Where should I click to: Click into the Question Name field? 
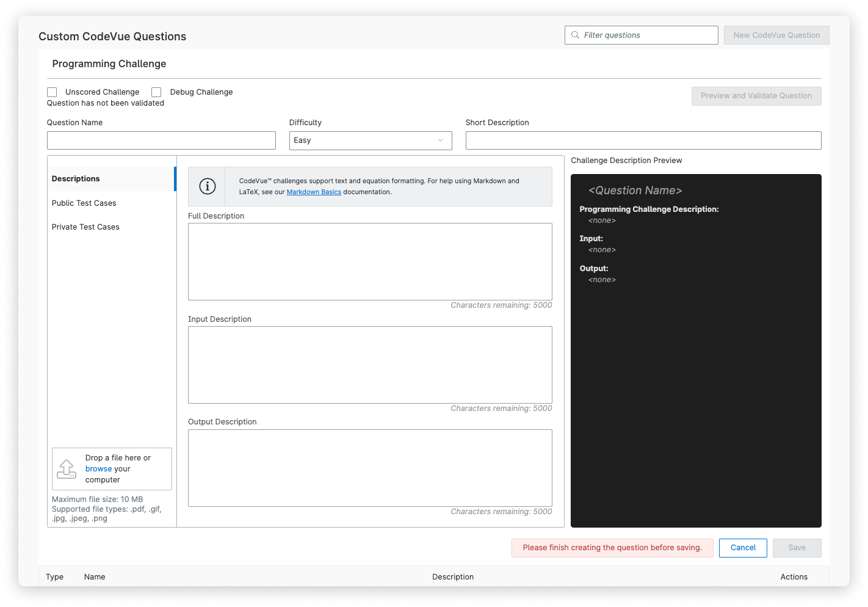pos(161,140)
